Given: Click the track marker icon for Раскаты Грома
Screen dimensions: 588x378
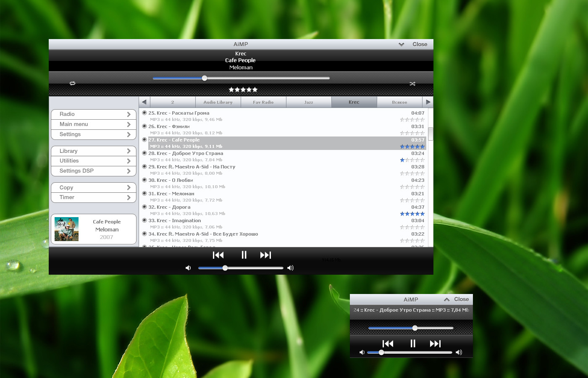Looking at the screenshot, I should pyautogui.click(x=144, y=113).
